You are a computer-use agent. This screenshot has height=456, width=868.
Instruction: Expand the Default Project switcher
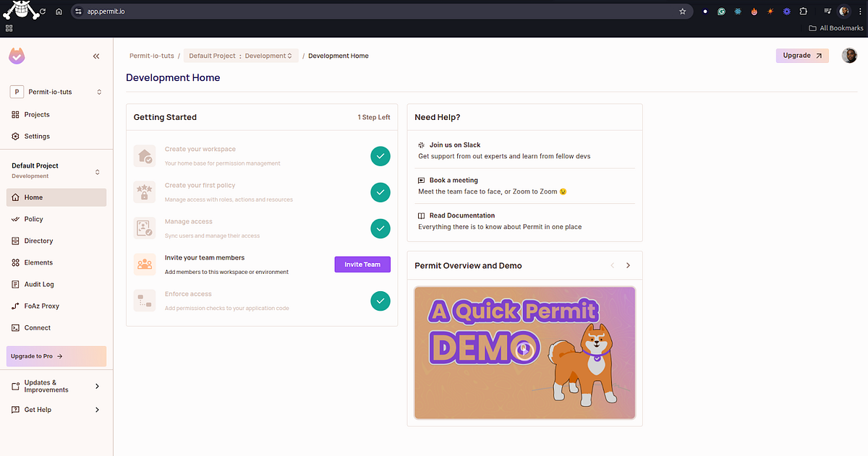[97, 172]
